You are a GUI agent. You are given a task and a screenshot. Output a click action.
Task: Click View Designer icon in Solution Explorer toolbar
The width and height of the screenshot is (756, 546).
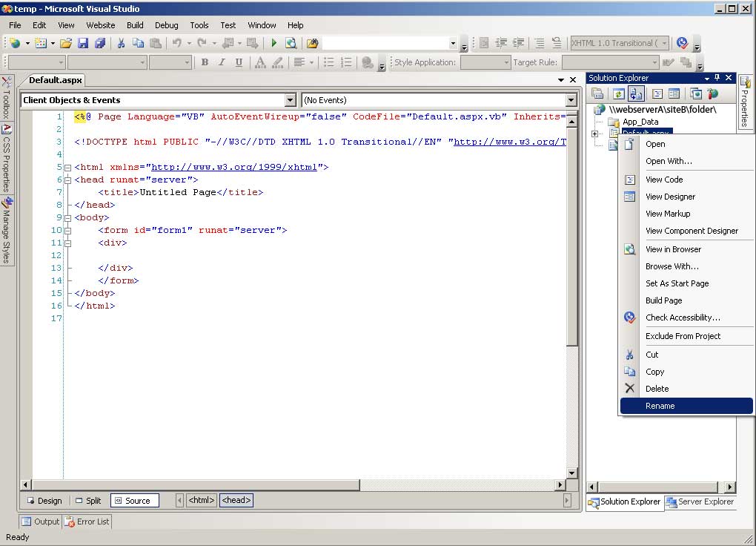(674, 93)
